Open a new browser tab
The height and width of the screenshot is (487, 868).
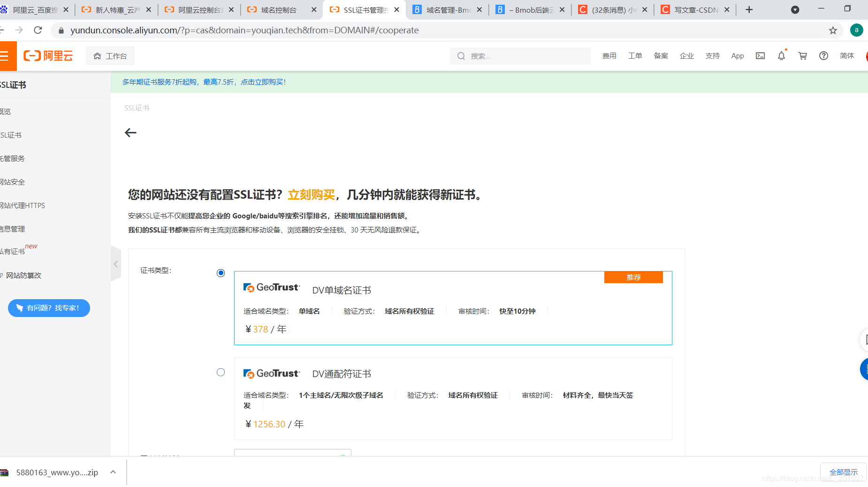coord(749,10)
